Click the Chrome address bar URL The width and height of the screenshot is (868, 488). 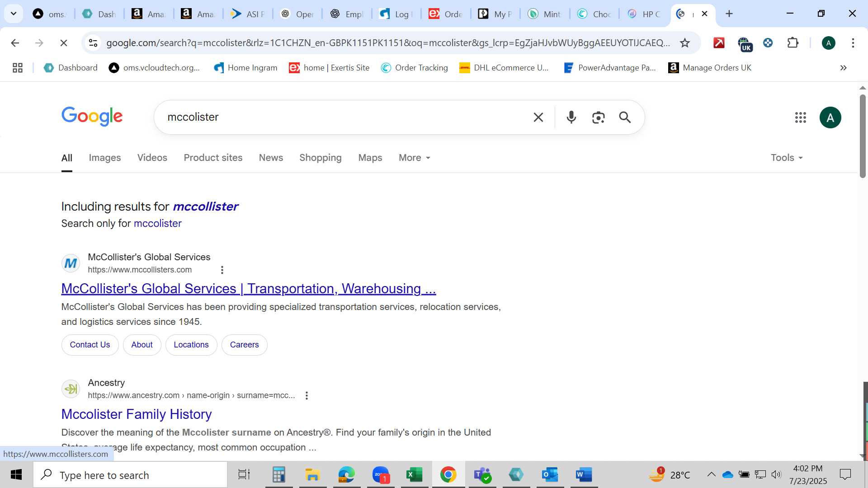388,43
